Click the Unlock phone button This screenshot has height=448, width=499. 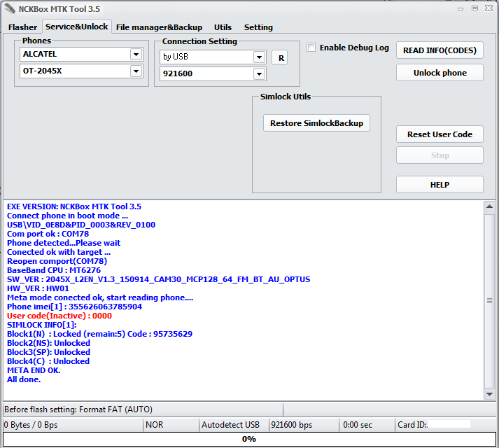pos(440,73)
